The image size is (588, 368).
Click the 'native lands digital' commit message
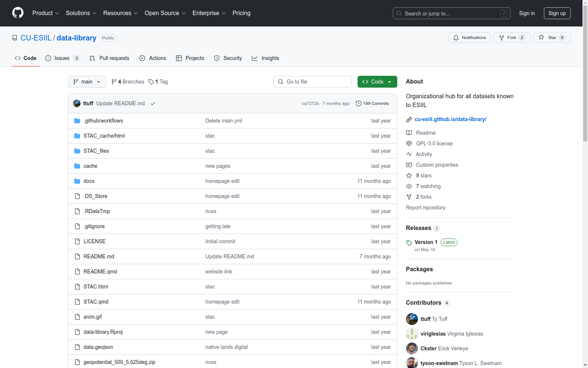coord(227,347)
